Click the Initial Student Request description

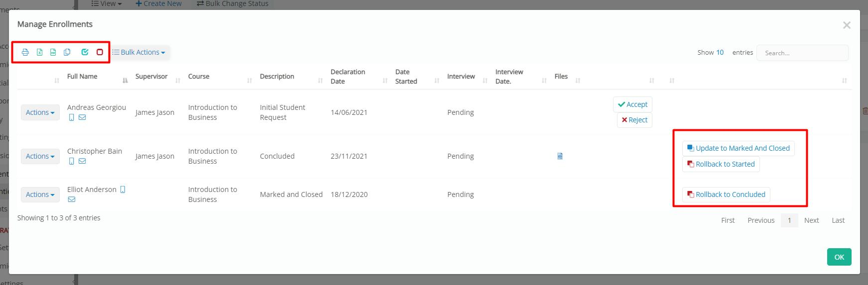tap(282, 112)
